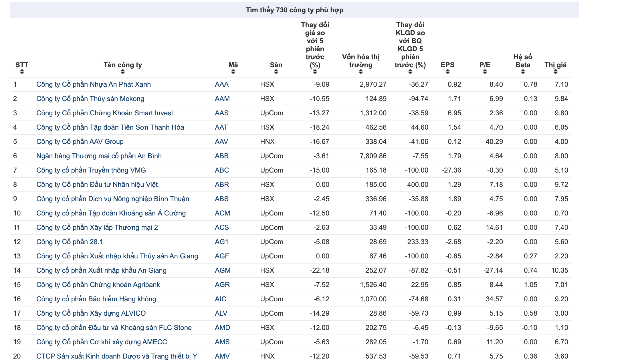
Task: Click sort arrows under STT column
Action: (x=22, y=72)
